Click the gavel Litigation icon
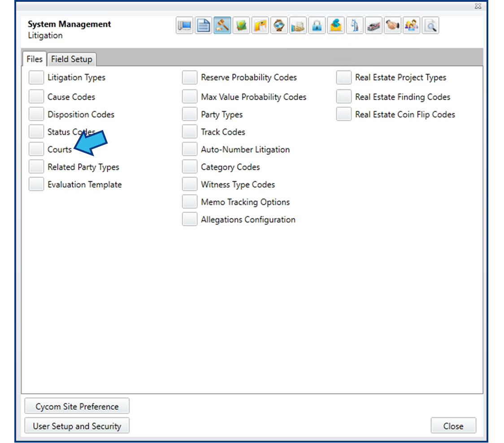504x443 pixels. pyautogui.click(x=222, y=26)
